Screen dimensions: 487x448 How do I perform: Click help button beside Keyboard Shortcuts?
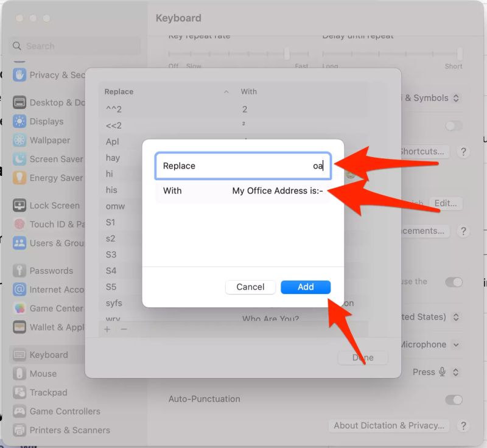coord(463,152)
